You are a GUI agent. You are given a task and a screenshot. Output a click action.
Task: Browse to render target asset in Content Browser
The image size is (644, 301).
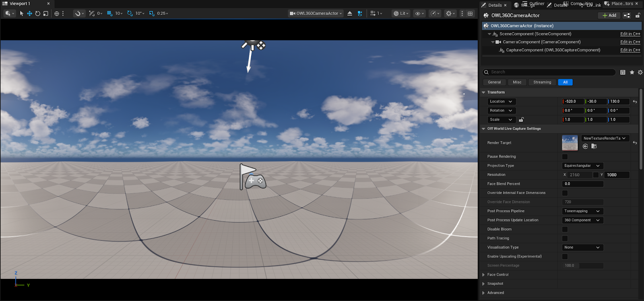594,147
